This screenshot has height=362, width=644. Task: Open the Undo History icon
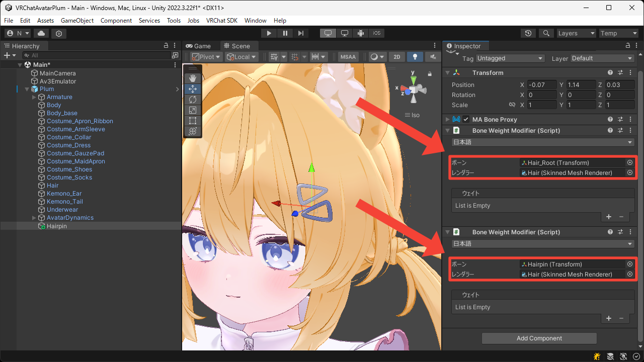click(528, 33)
